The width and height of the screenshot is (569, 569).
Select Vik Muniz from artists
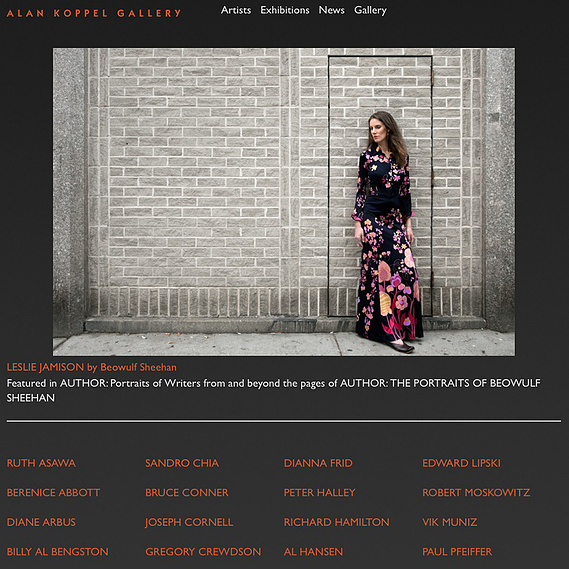click(x=450, y=522)
